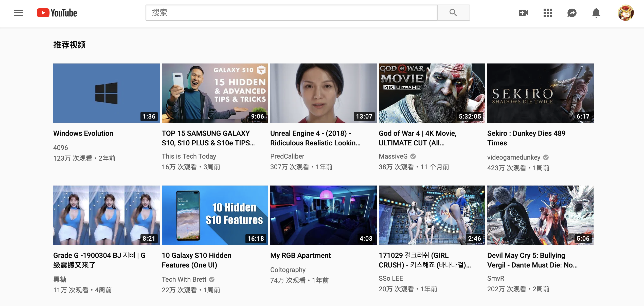Open the Tech With Brett channel

coord(184,279)
